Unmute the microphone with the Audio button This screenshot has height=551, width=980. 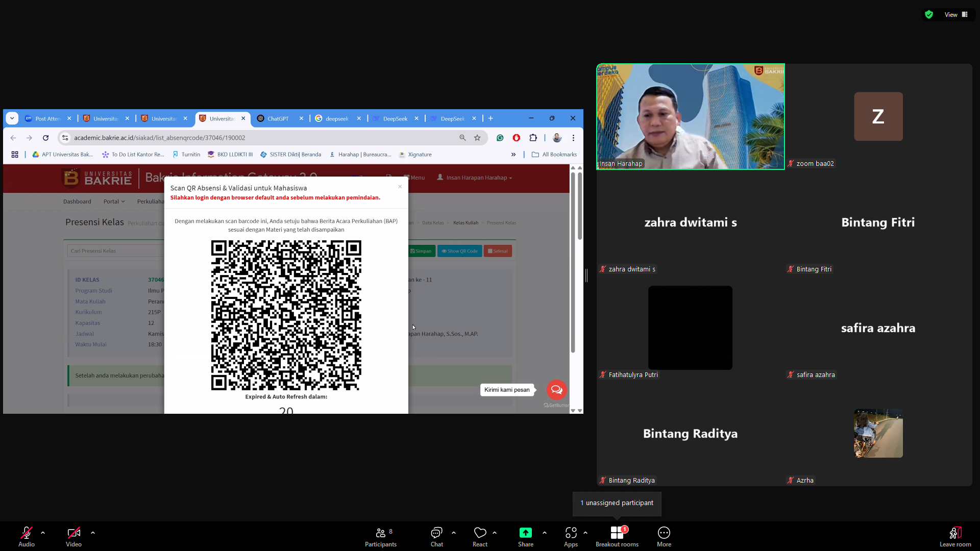point(27,536)
